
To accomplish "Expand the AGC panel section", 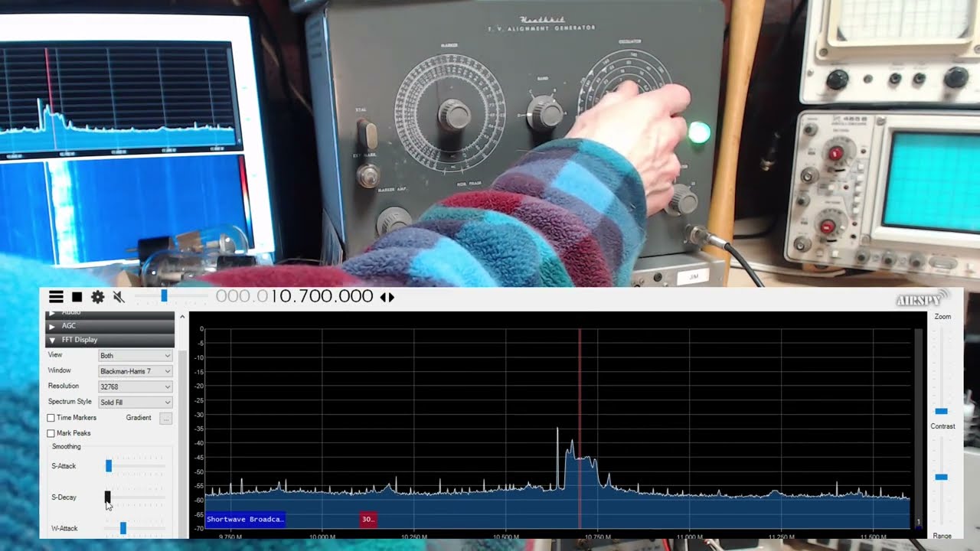I will point(109,326).
